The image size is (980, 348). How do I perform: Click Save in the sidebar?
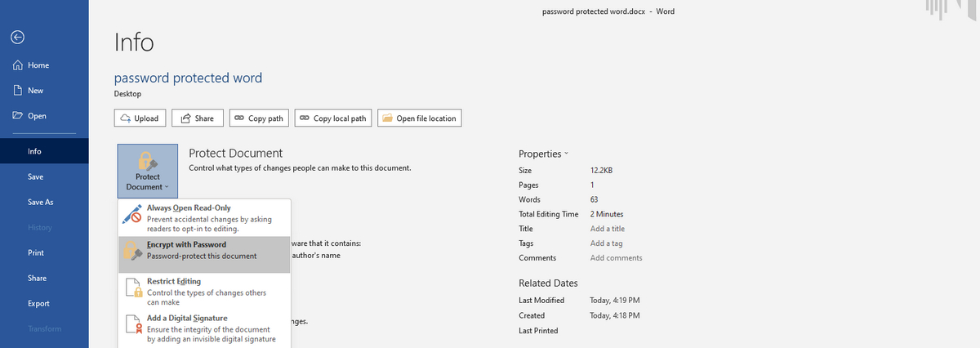pyautogui.click(x=44, y=176)
